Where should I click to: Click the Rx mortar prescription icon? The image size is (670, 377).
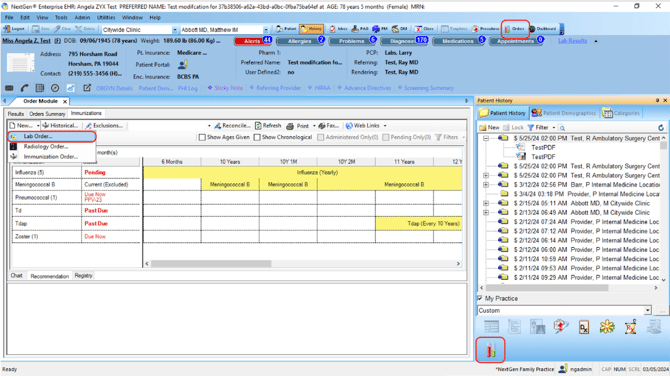[630, 327]
